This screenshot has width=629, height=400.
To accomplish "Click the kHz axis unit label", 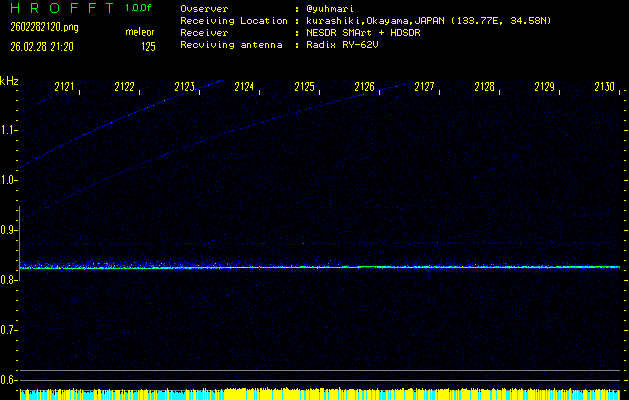I will pyautogui.click(x=10, y=81).
